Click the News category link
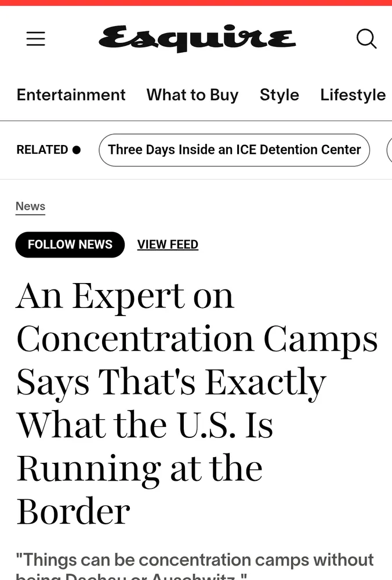This screenshot has width=392, height=580. pyautogui.click(x=30, y=206)
